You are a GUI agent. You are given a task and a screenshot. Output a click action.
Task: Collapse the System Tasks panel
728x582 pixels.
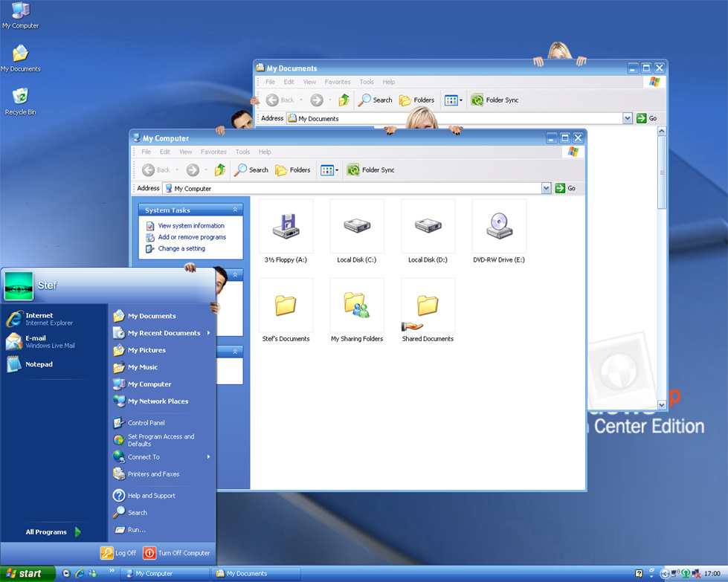click(236, 210)
